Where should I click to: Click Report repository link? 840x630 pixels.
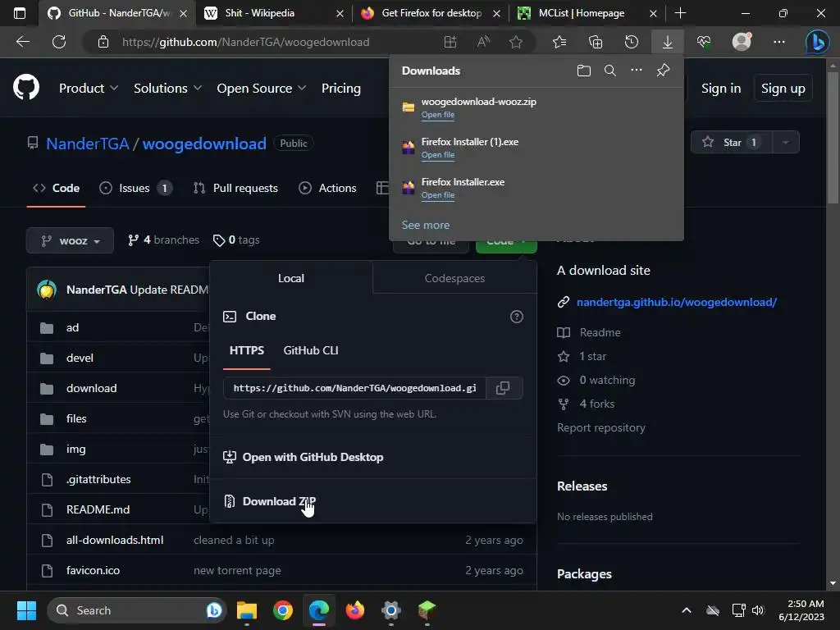601,427
